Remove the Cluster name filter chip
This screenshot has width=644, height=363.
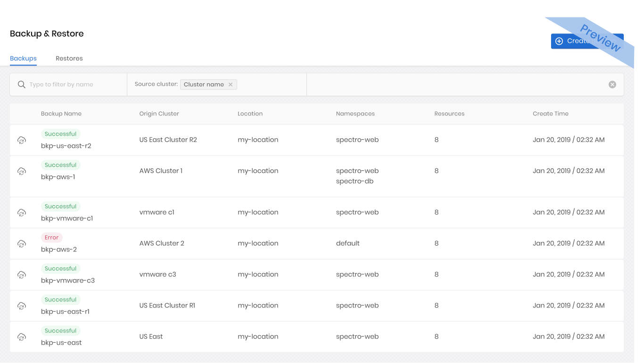231,84
